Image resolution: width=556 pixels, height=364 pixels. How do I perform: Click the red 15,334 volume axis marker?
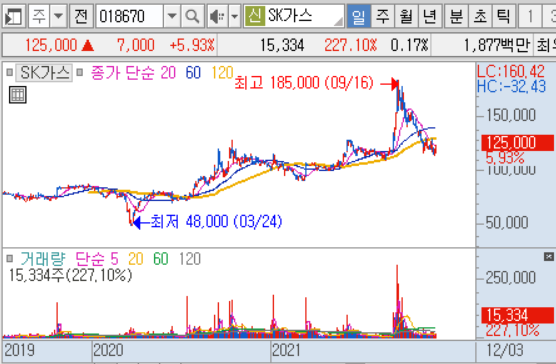click(x=517, y=315)
